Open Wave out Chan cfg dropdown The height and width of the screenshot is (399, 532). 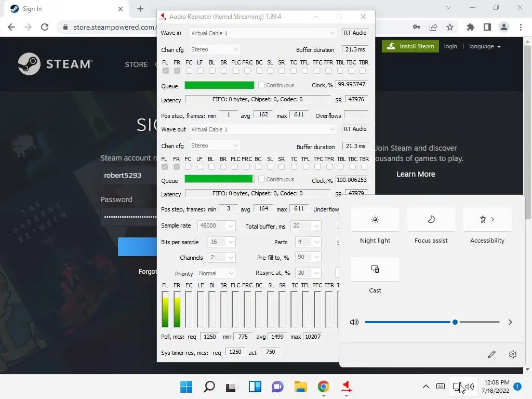coord(215,145)
